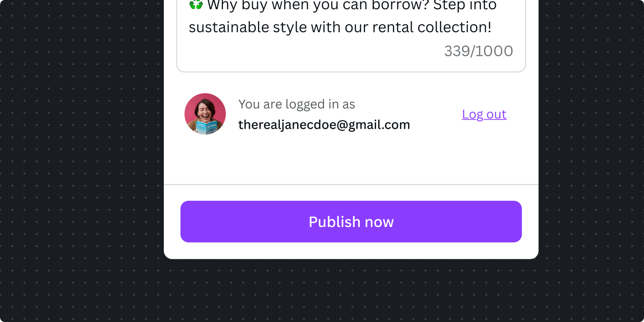Follow the Log out link
644x322 pixels.
click(484, 114)
